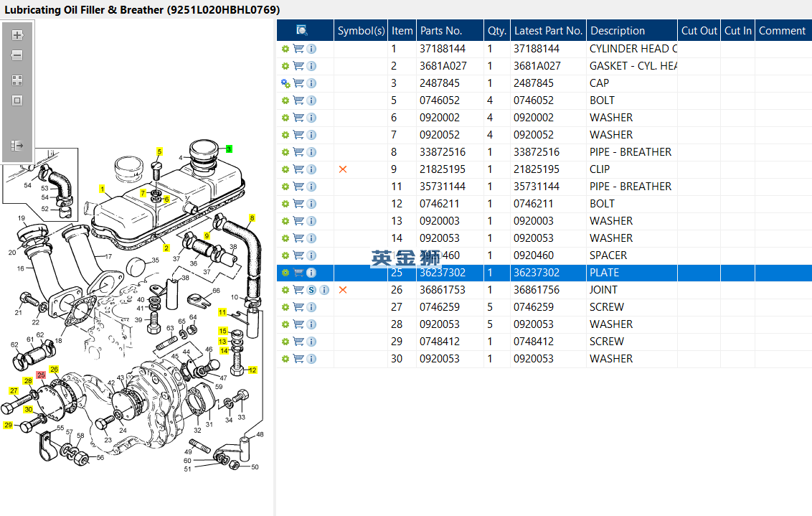Select callout 29 on the diagram
812x516 pixels.
[9, 426]
